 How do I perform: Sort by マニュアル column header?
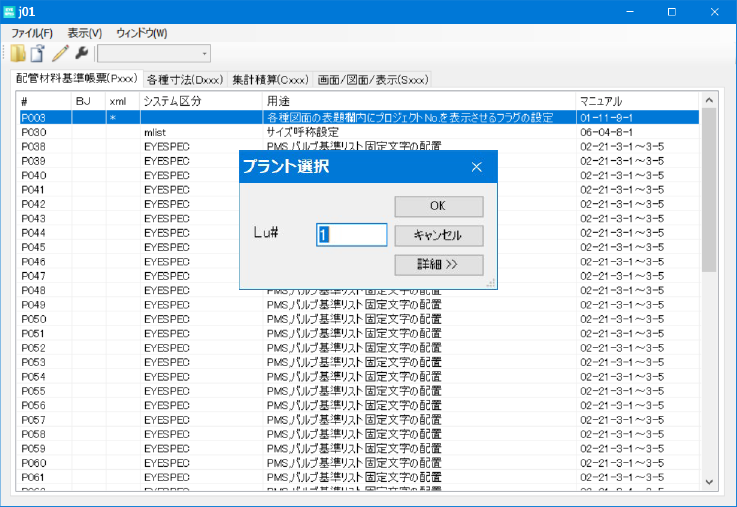click(637, 101)
